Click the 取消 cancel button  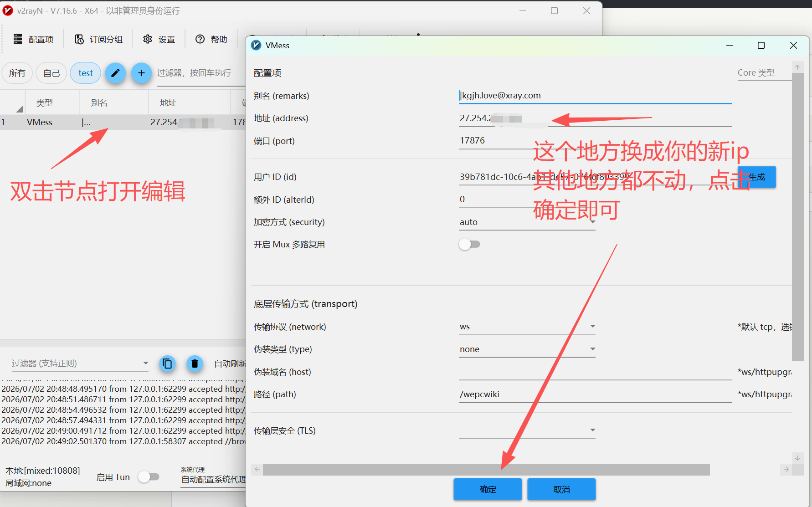pyautogui.click(x=561, y=489)
